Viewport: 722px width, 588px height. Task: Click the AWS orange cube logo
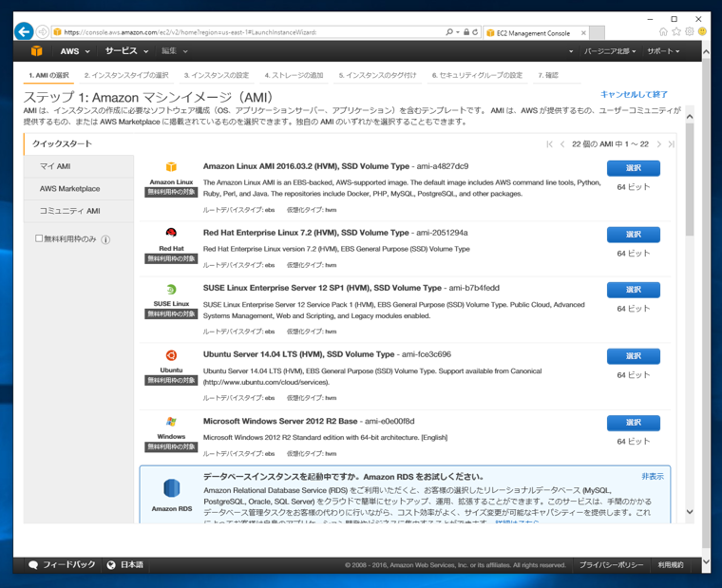37,51
